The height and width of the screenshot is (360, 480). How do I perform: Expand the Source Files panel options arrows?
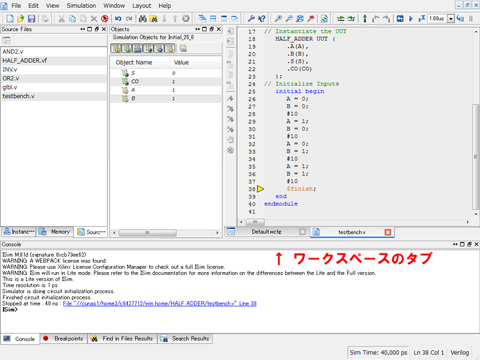point(82,29)
